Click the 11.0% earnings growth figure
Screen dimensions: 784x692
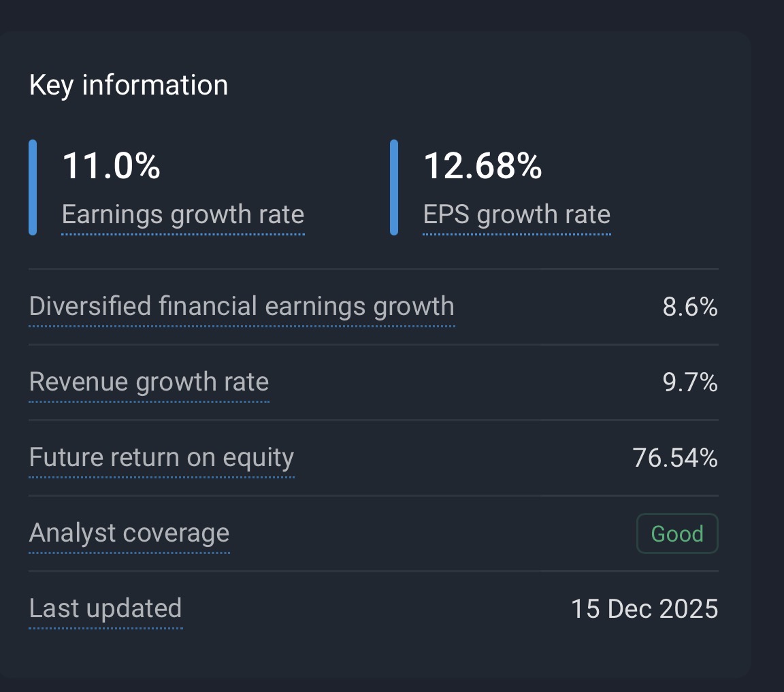(x=111, y=167)
